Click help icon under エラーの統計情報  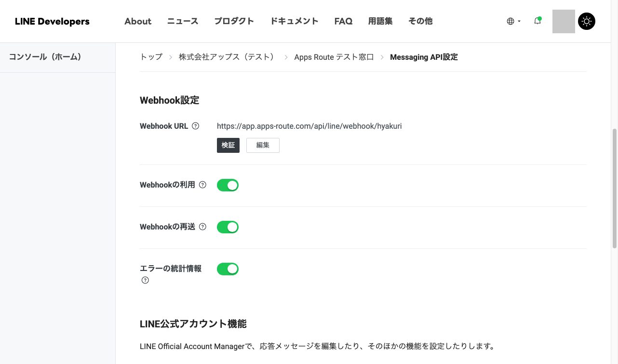[145, 280]
